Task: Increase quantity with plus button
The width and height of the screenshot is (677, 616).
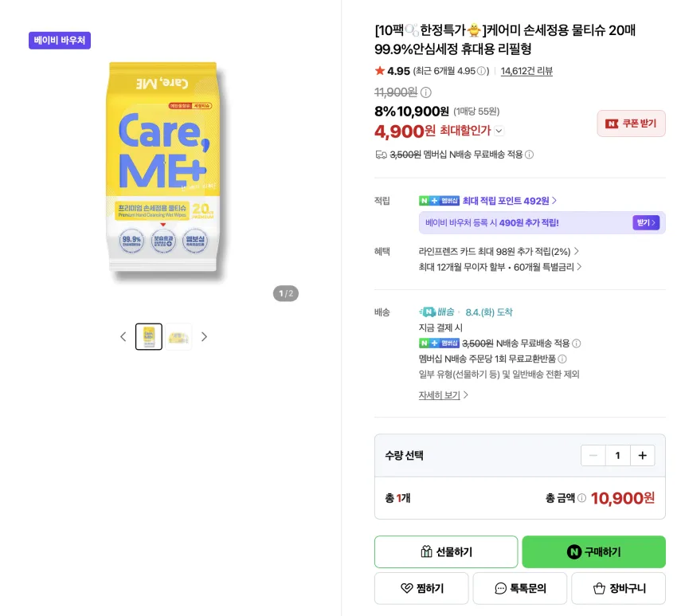Action: (x=643, y=455)
